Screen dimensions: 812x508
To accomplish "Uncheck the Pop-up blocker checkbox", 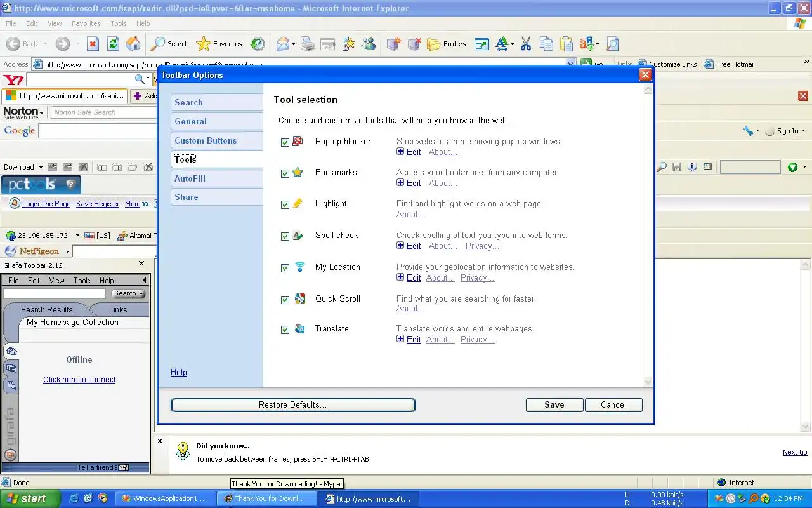I will (x=285, y=142).
